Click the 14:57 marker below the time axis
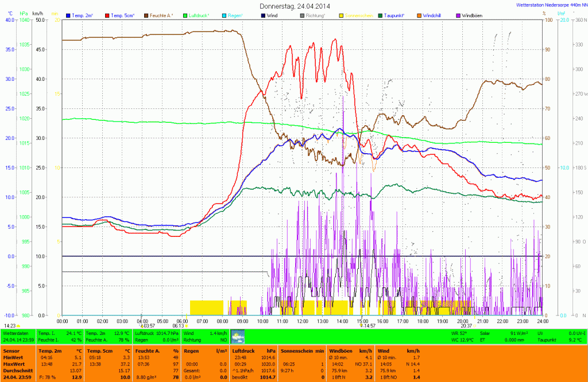The width and height of the screenshot is (588, 382). (367, 325)
